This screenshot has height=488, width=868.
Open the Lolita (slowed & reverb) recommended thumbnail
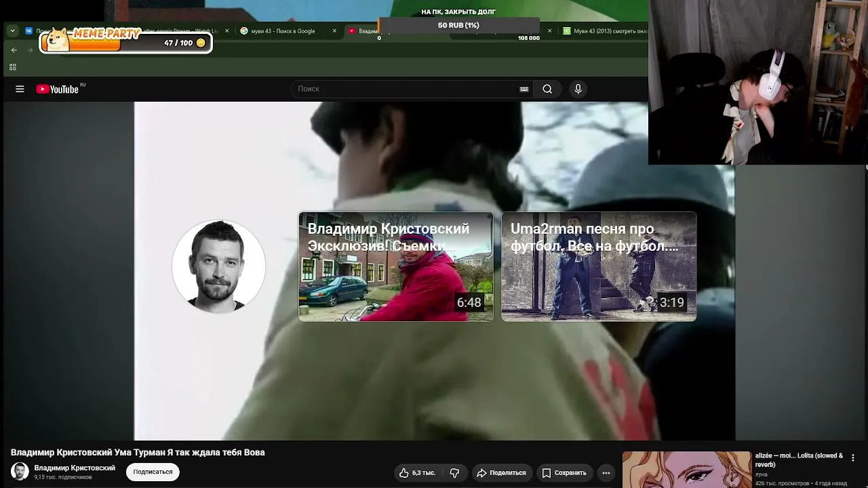coord(687,470)
